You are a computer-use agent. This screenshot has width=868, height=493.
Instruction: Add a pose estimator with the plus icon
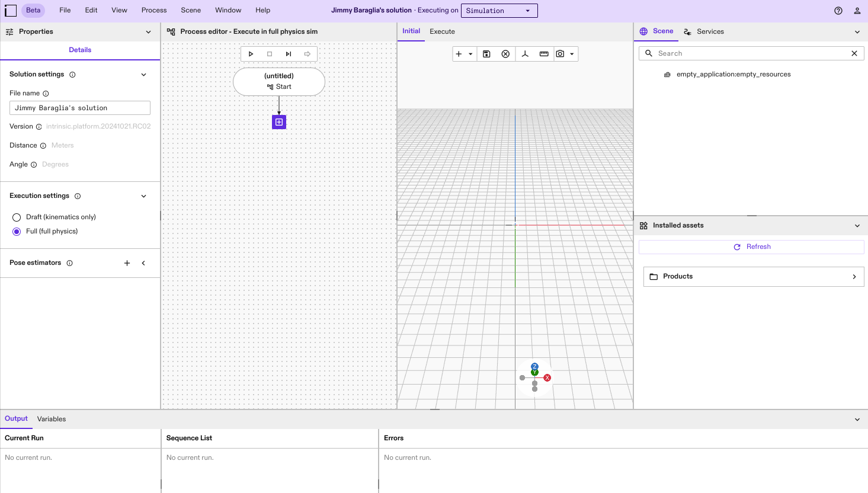click(127, 263)
